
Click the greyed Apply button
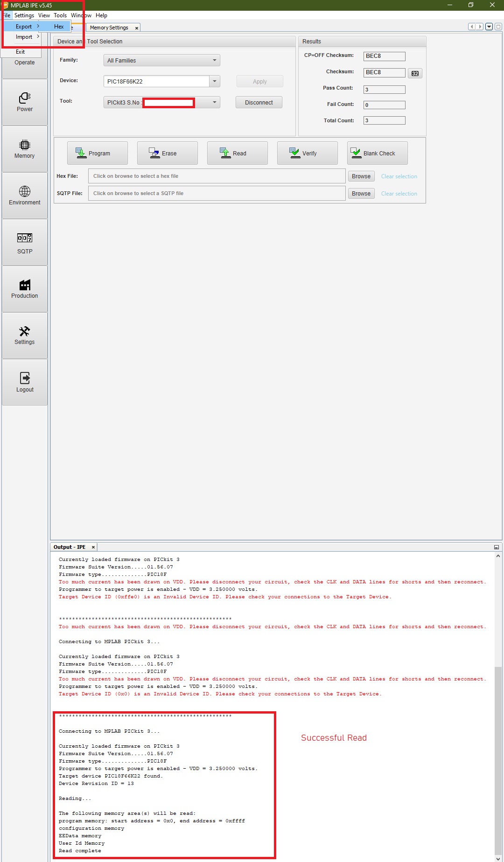pyautogui.click(x=260, y=81)
